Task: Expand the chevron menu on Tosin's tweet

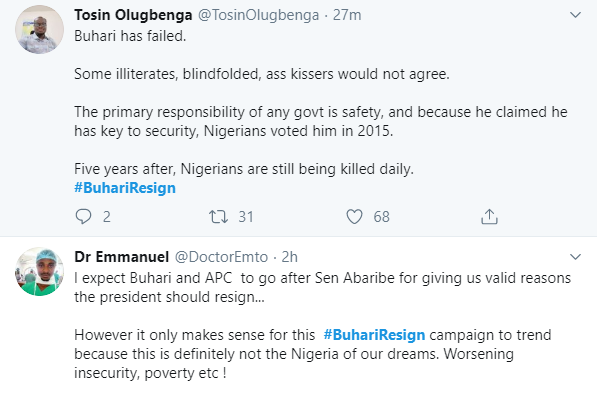Action: pos(575,15)
